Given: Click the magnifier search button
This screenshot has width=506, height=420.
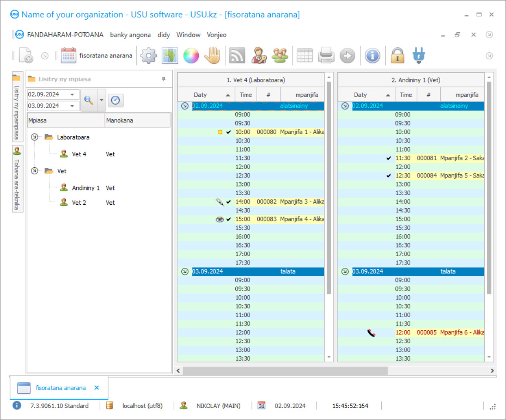Looking at the screenshot, I should (89, 100).
